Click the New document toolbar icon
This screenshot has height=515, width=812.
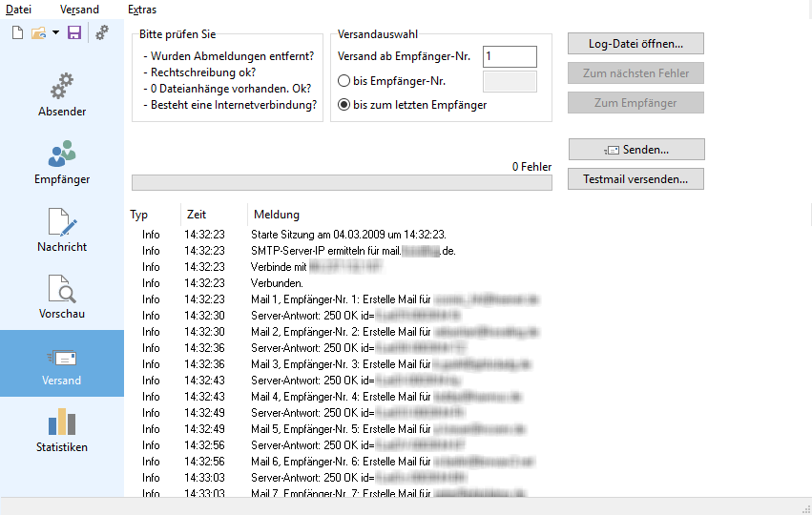(17, 33)
